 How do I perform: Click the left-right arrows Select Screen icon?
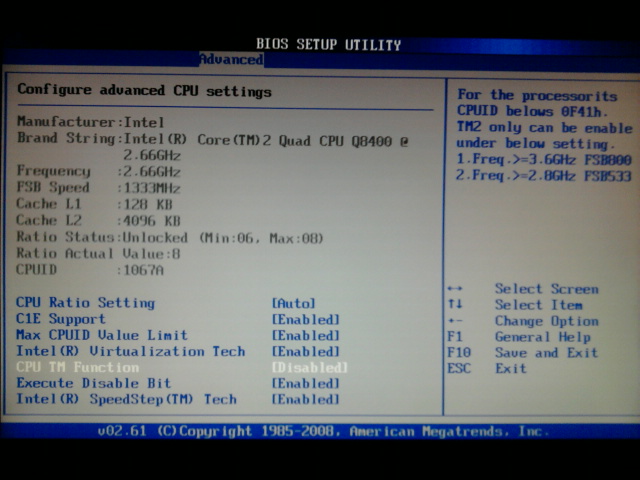[x=455, y=289]
